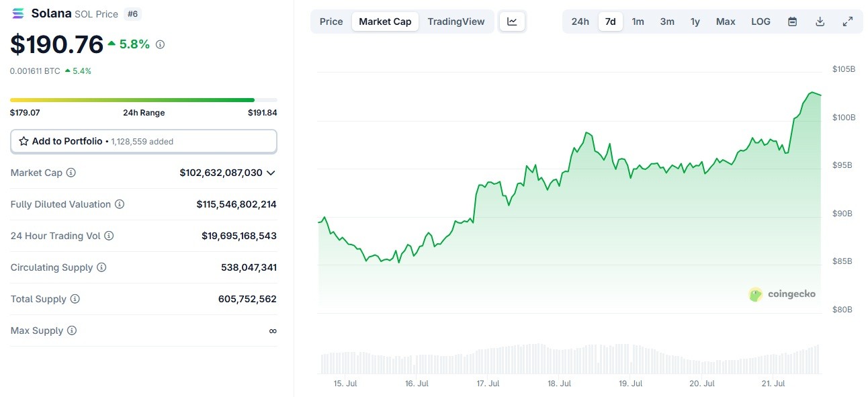The width and height of the screenshot is (868, 397).
Task: Click the 17. Jul date label on chart axis
Action: 488,384
